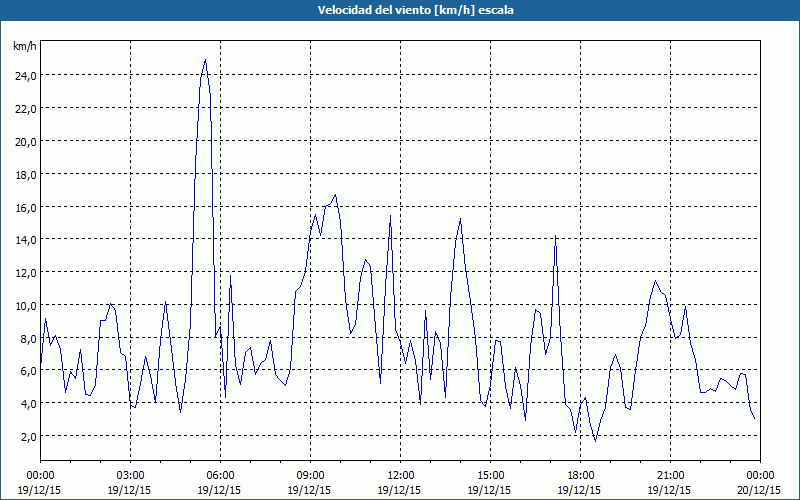Select the 6,0 axis value
Screen dimensions: 800x500
(x=28, y=371)
